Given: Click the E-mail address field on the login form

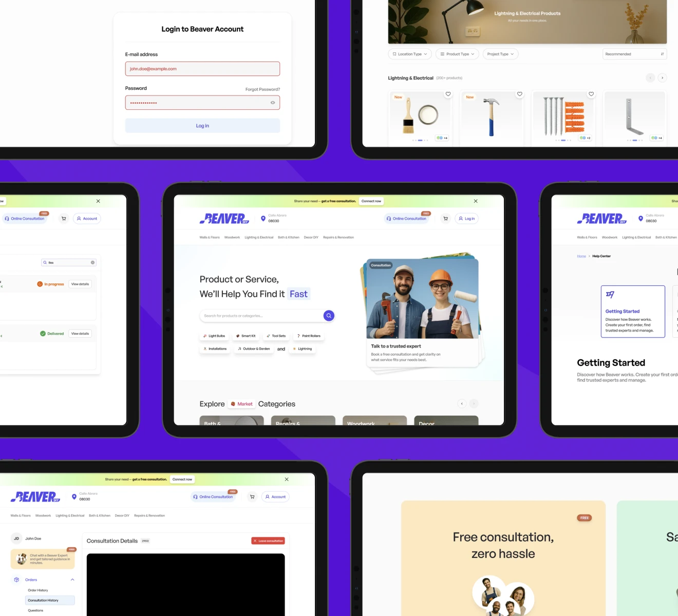Looking at the screenshot, I should click(202, 69).
